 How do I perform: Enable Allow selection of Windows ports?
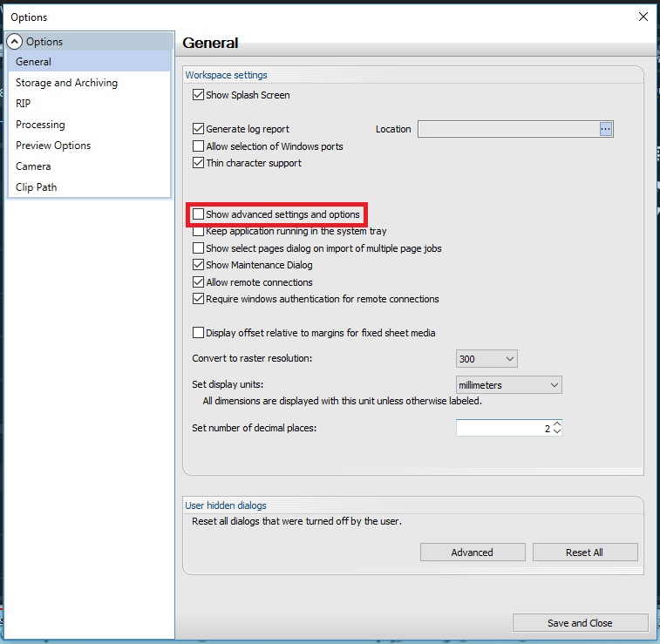pos(198,146)
